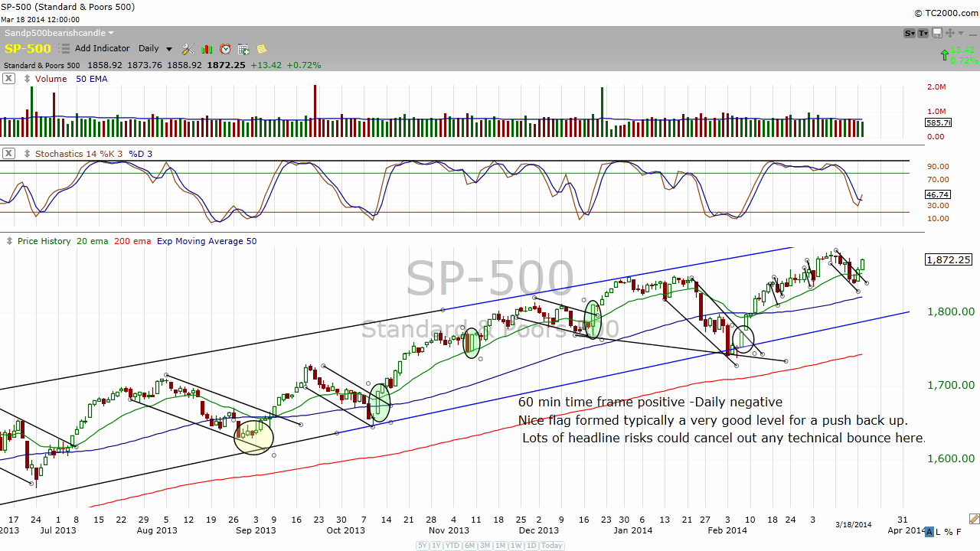980x551 pixels.
Task: Click the list icon beside SP-500 symbol
Action: click(65, 48)
